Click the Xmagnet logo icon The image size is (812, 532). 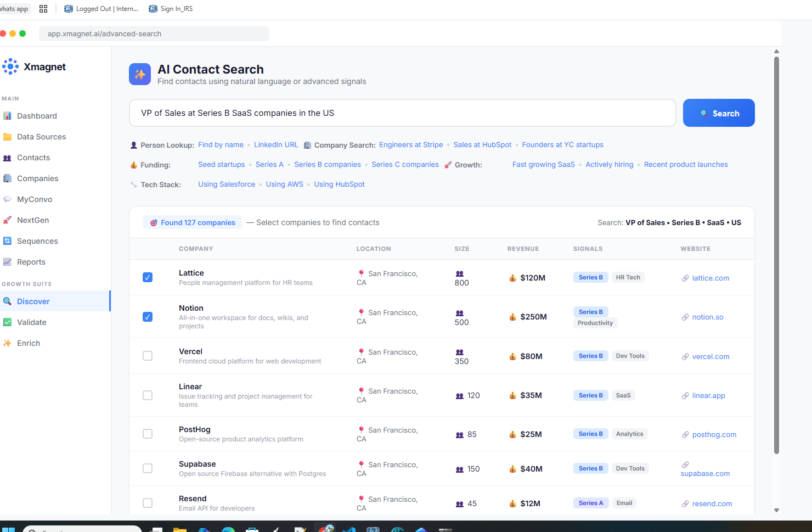click(x=10, y=66)
